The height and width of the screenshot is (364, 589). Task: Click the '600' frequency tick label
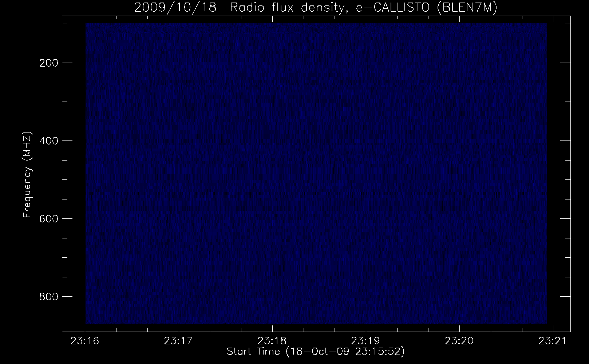tap(48, 219)
